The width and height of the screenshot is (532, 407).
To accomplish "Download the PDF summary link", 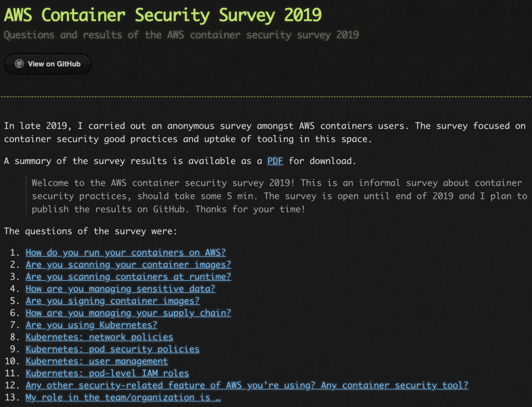I will (x=275, y=161).
